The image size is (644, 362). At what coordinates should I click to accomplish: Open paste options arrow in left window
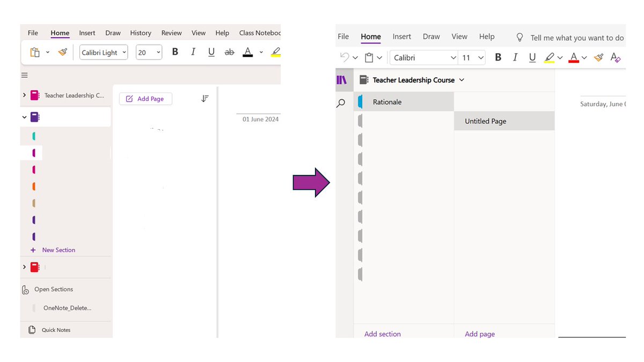coord(47,52)
